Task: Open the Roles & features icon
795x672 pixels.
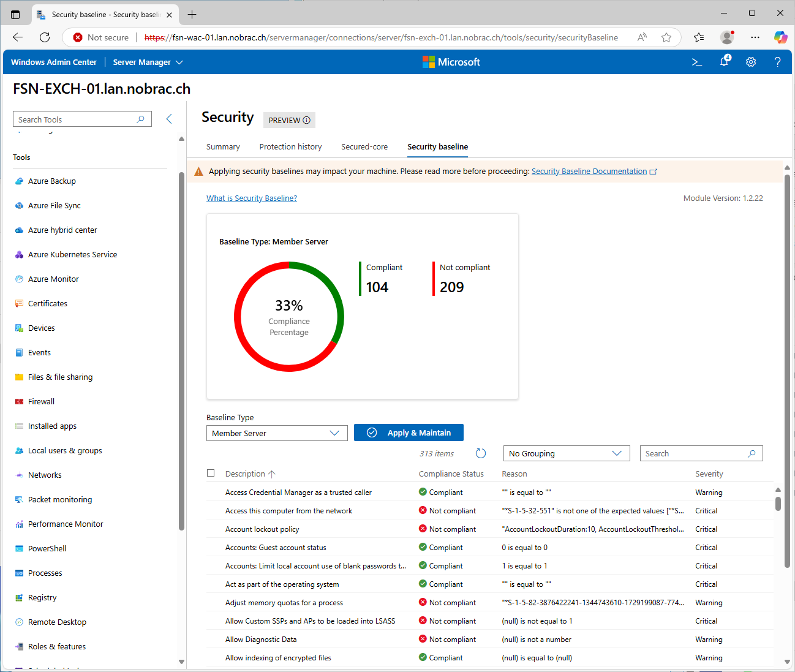Action: pos(19,647)
